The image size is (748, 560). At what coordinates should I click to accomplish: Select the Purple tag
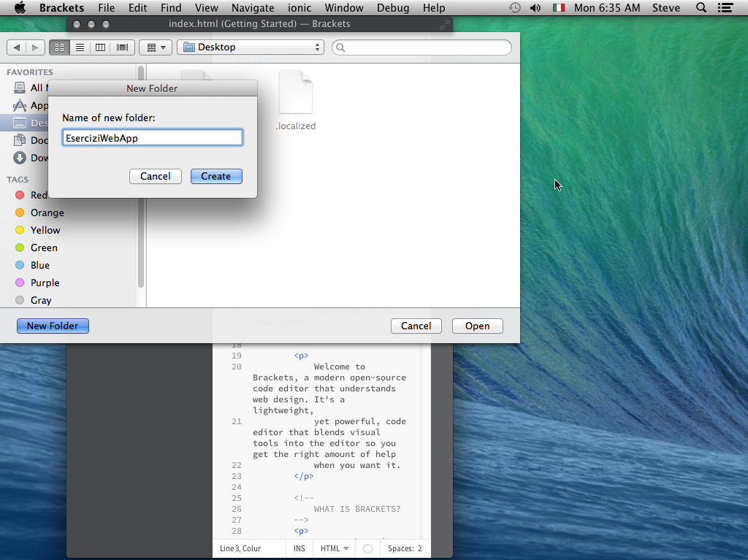point(38,283)
